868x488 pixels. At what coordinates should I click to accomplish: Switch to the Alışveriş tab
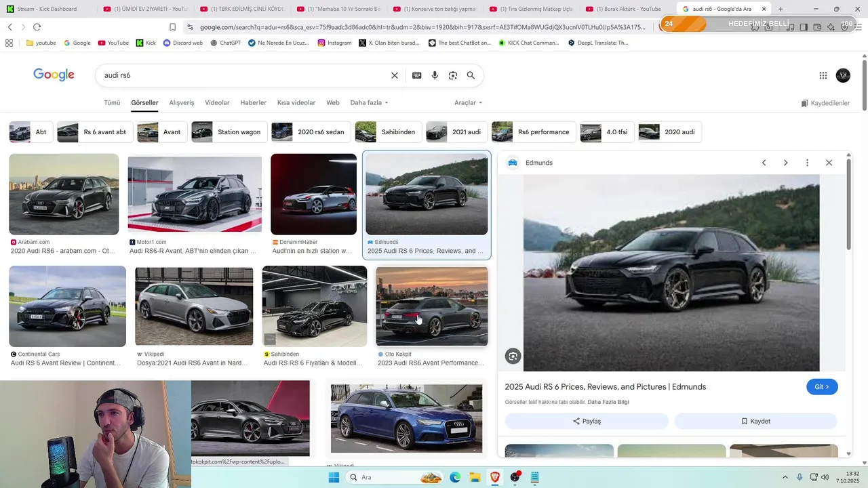[182, 102]
